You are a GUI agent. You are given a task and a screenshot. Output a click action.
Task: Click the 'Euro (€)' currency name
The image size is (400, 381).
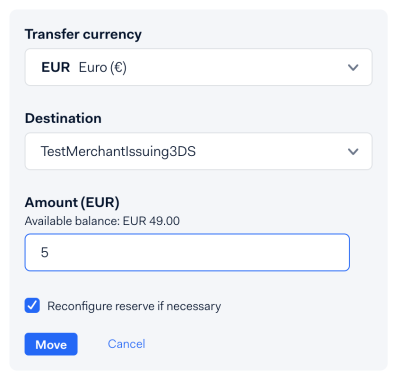[103, 68]
